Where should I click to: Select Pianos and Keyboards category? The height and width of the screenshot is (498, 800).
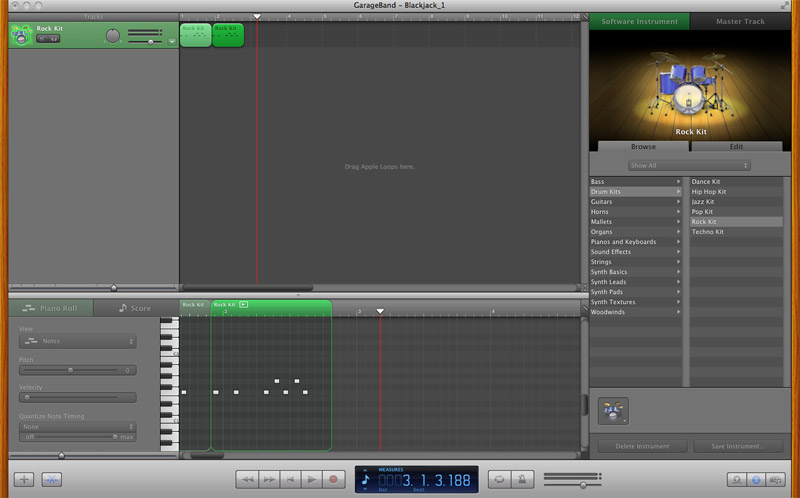click(x=635, y=242)
